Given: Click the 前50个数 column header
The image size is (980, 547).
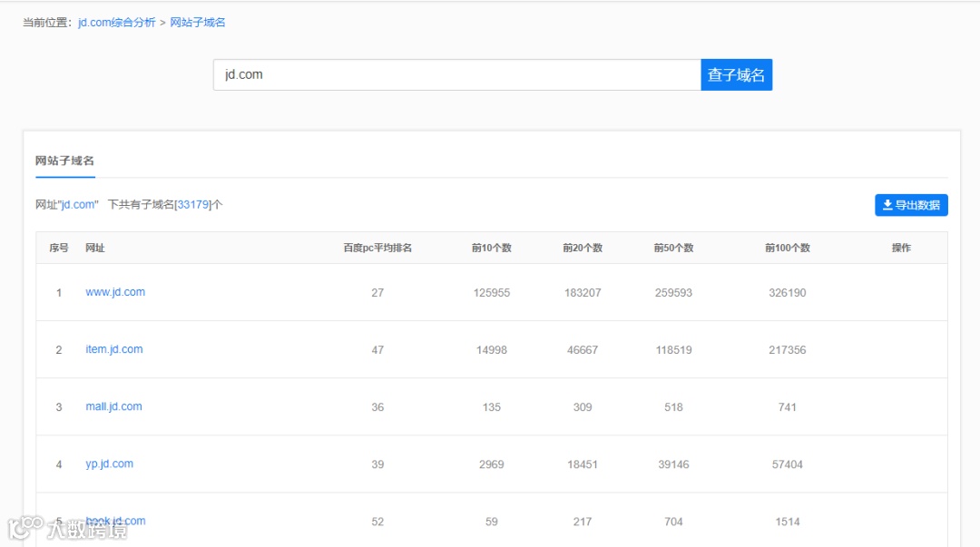Looking at the screenshot, I should click(x=673, y=249).
